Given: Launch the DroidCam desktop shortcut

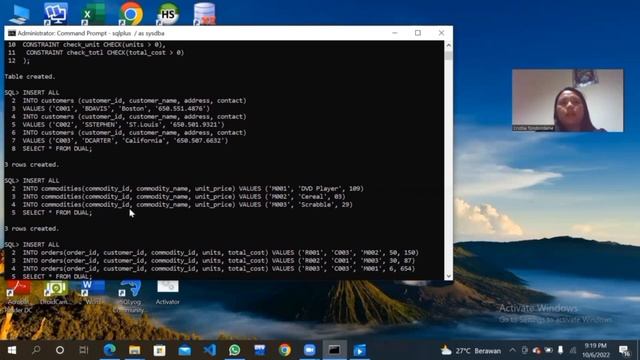Looking at the screenshot, I should pyautogui.click(x=56, y=293).
